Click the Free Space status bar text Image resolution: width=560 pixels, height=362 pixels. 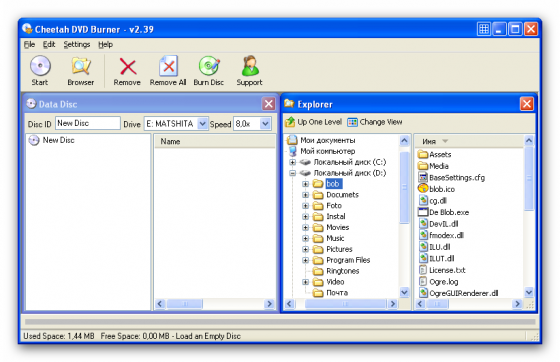(x=171, y=336)
